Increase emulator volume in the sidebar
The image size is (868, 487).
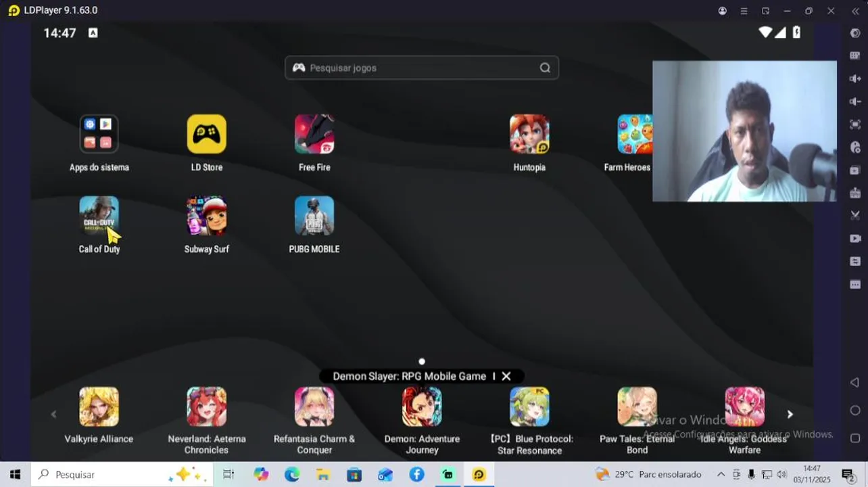point(854,78)
